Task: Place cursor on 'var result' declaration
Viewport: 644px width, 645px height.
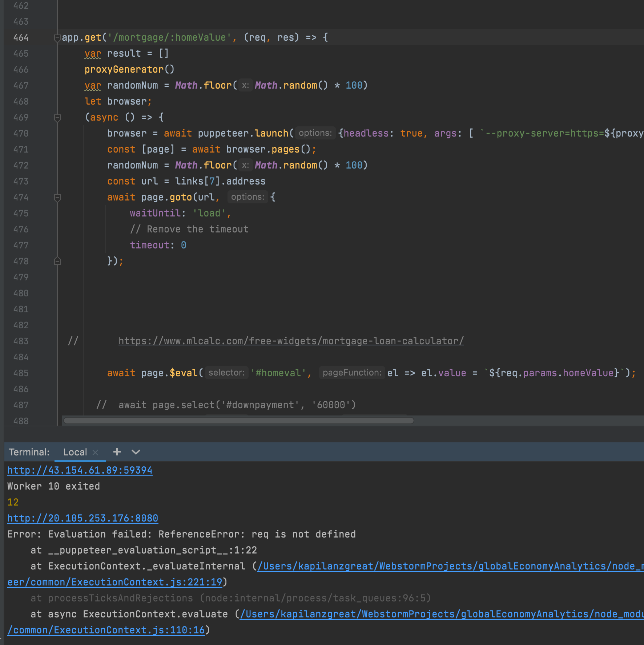Action: point(112,53)
